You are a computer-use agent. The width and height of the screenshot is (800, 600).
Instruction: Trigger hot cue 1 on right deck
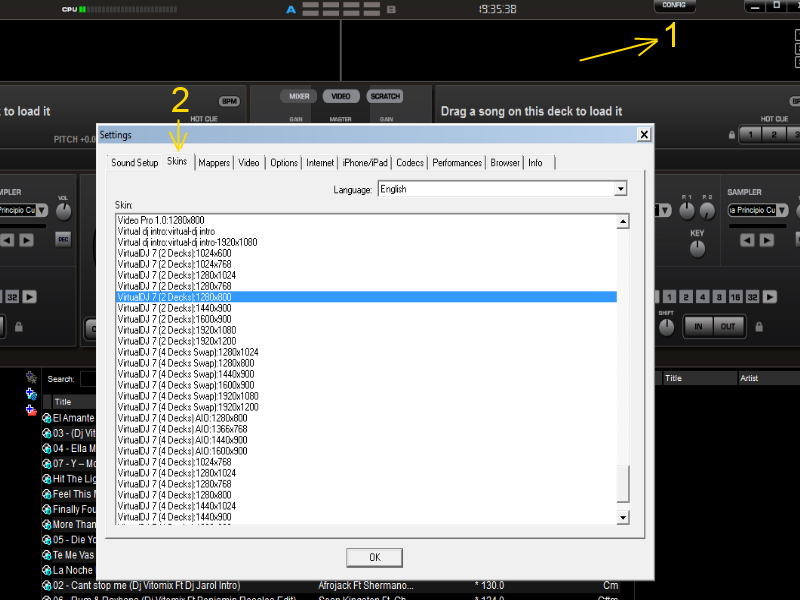click(750, 135)
